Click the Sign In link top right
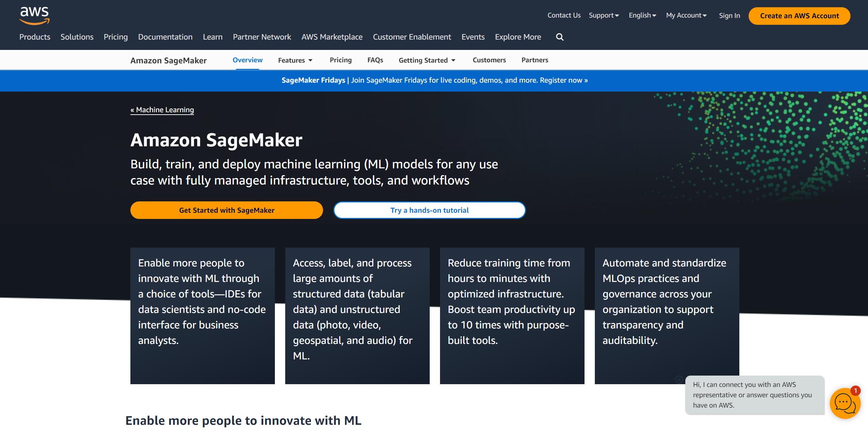Viewport: 868px width, 431px height. pos(729,15)
